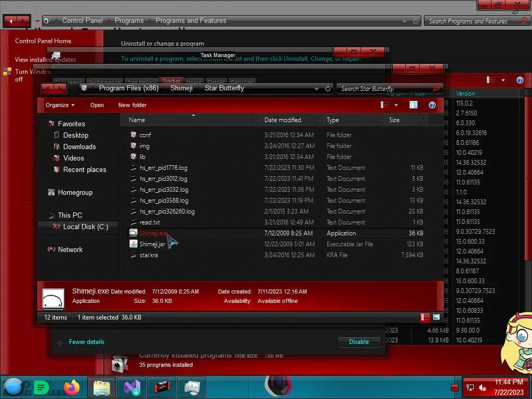Switch to the Startup tab in Task Manager
532x399 pixels.
171,81
